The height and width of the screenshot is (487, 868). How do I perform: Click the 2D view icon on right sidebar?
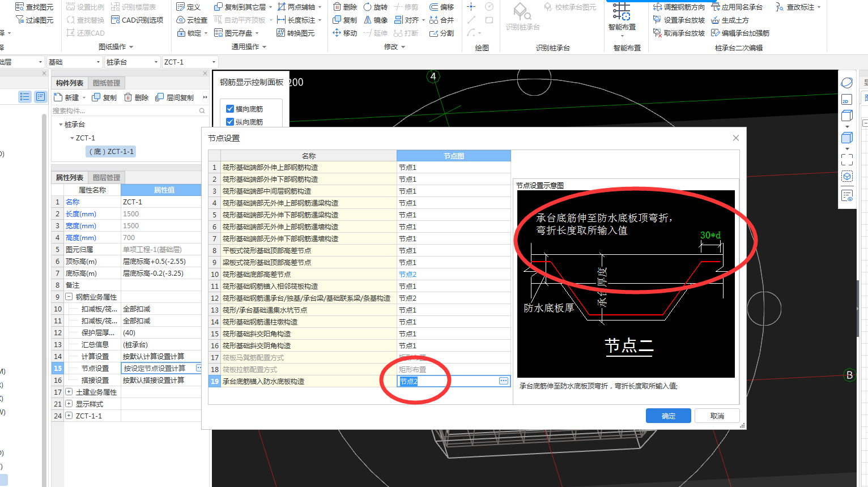click(846, 100)
